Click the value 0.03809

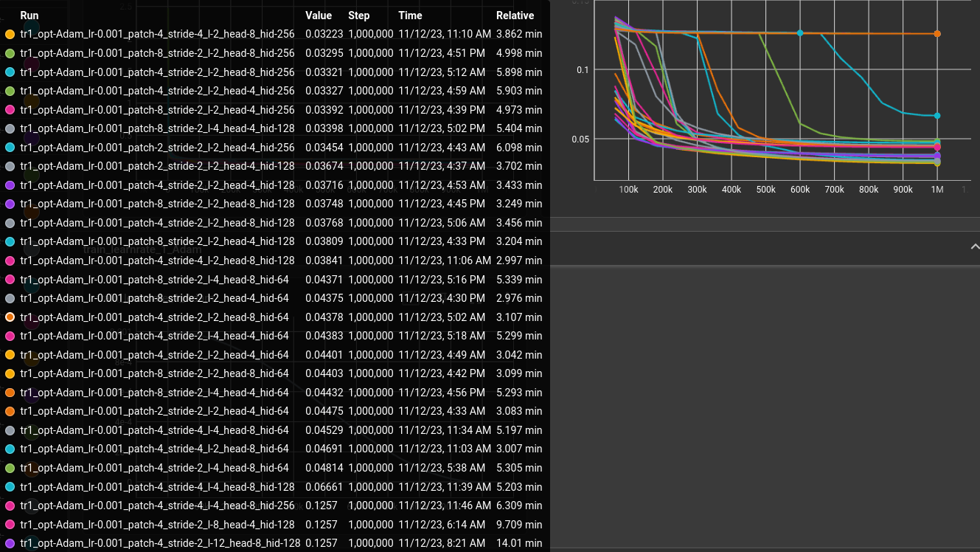(324, 242)
